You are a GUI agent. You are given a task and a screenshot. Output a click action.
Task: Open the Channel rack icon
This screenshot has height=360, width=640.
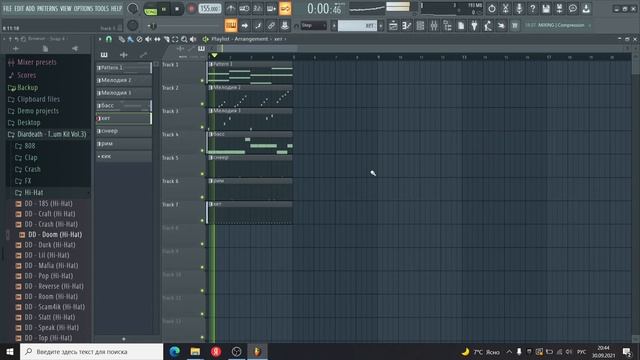(x=420, y=26)
